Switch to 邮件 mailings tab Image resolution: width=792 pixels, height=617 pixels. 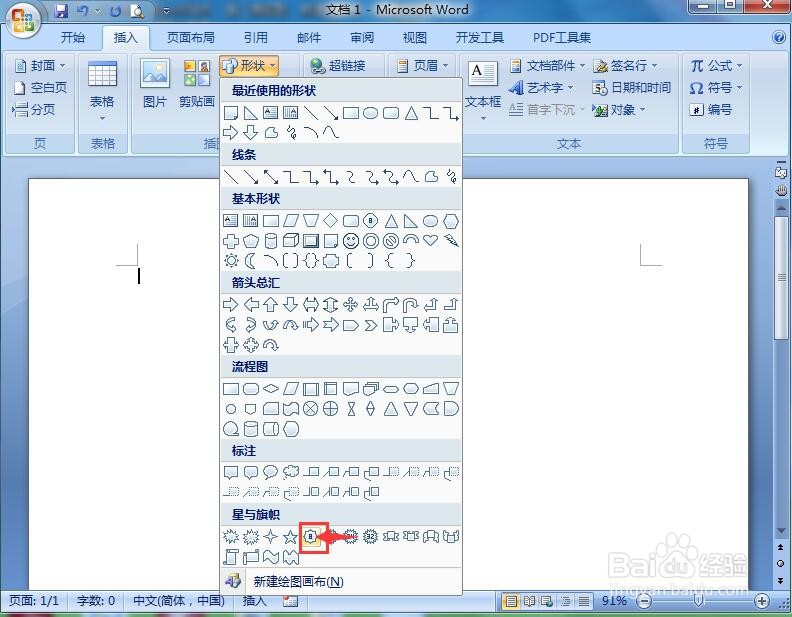[309, 37]
